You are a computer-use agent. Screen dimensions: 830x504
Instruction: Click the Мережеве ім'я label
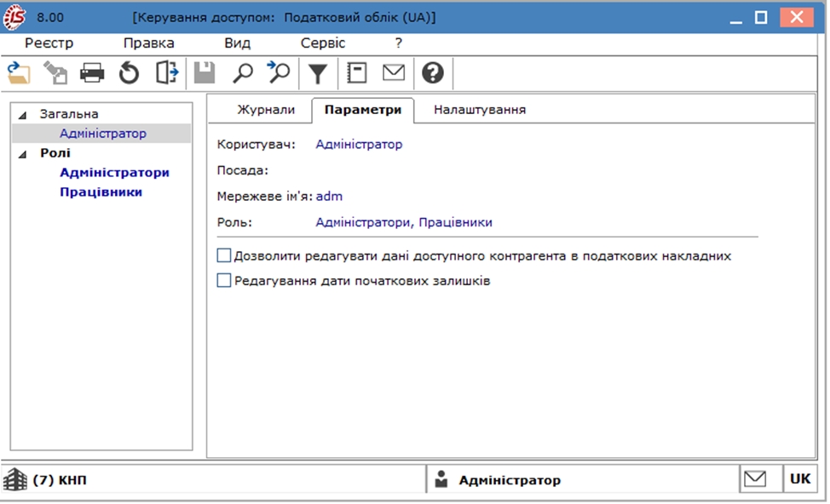point(265,196)
